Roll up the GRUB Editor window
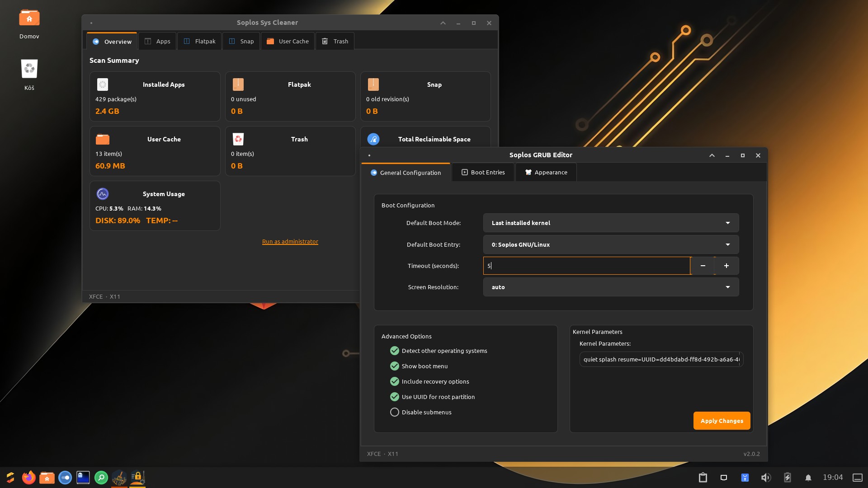This screenshot has width=868, height=488. (712, 155)
